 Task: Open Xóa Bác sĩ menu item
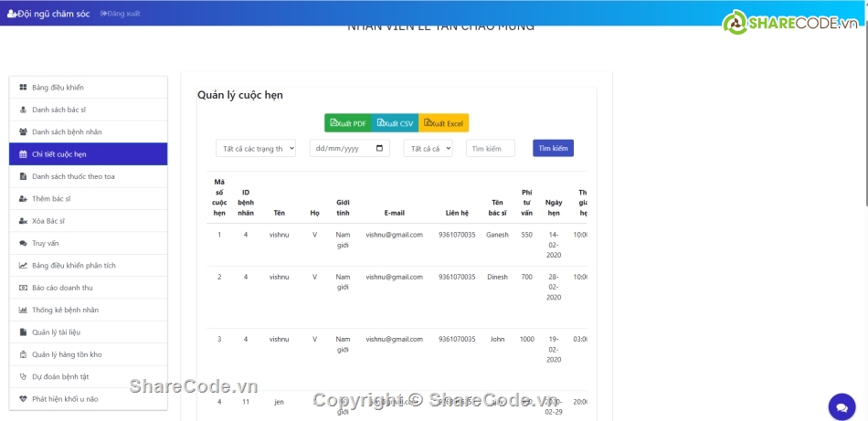(x=88, y=221)
